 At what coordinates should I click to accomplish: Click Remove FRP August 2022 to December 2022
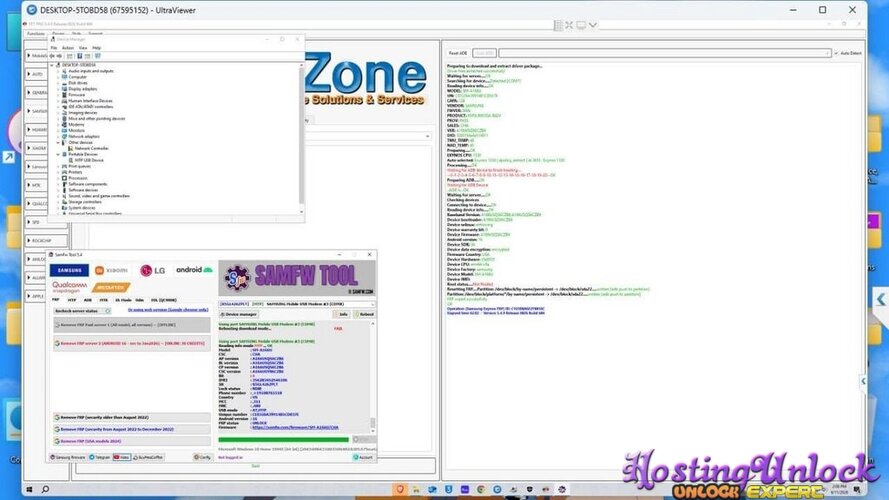tap(132, 429)
